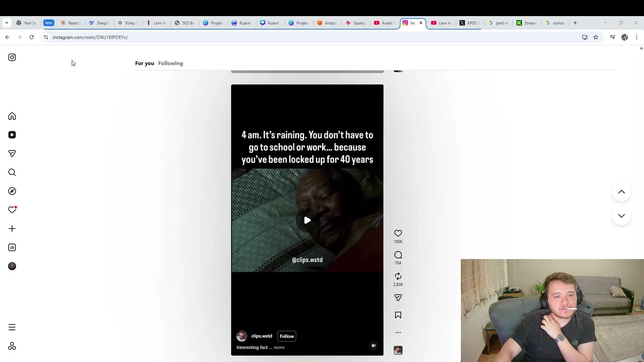Save the reel with bookmark icon
The width and height of the screenshot is (644, 362).
[x=398, y=315]
